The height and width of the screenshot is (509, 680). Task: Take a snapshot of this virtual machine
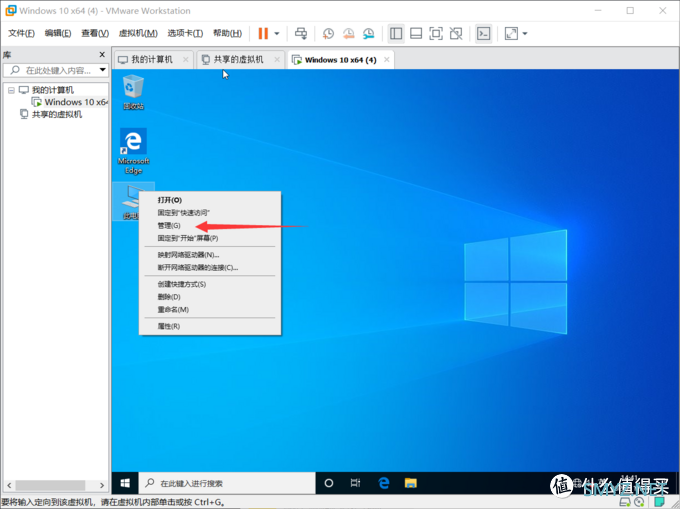[x=328, y=33]
